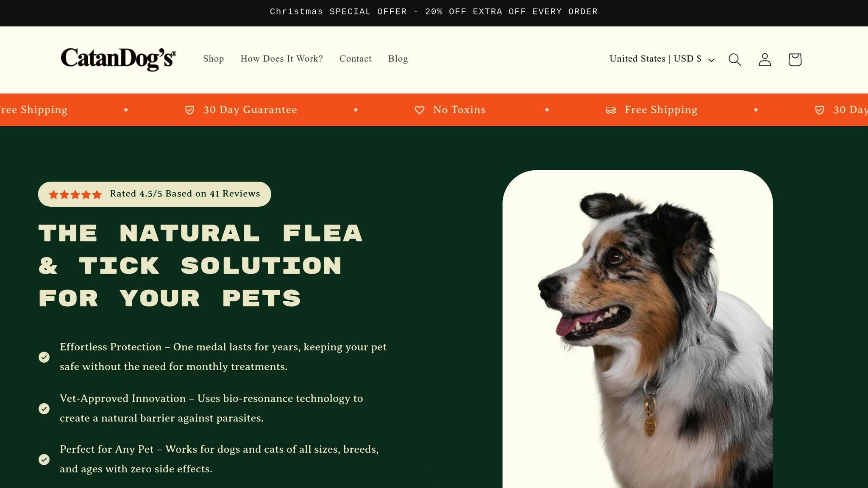
Task: Click the Christmas special offer announcement bar
Action: (434, 12)
